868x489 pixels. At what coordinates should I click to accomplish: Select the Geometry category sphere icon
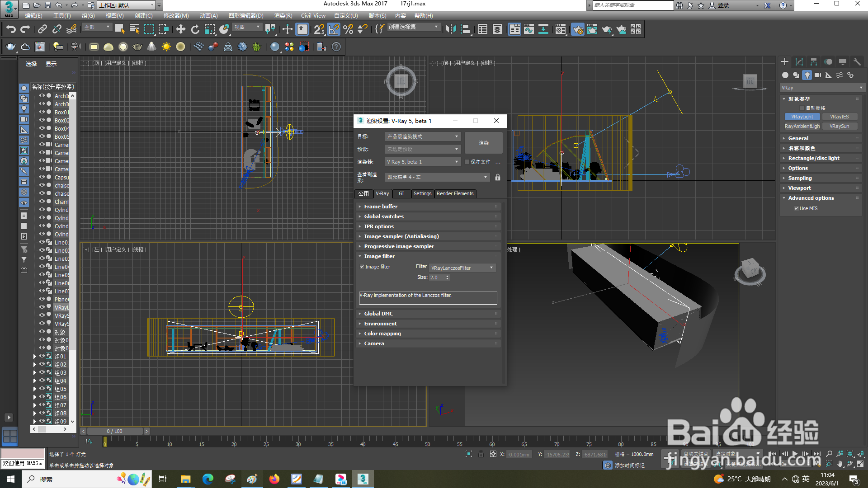[x=785, y=75]
